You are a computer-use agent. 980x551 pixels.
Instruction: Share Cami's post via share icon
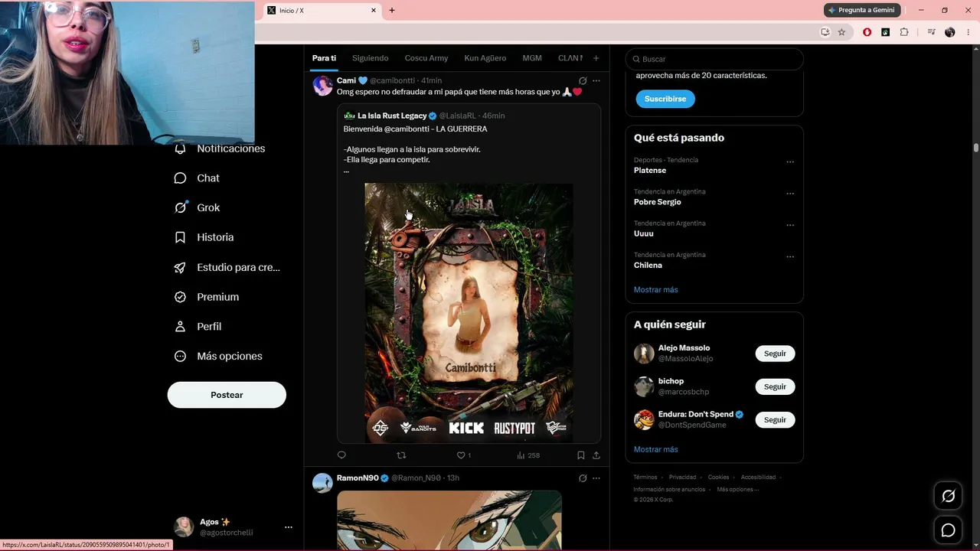[x=596, y=455]
